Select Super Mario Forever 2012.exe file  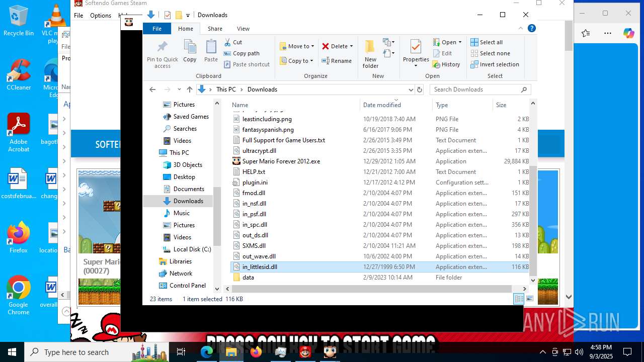(281, 161)
